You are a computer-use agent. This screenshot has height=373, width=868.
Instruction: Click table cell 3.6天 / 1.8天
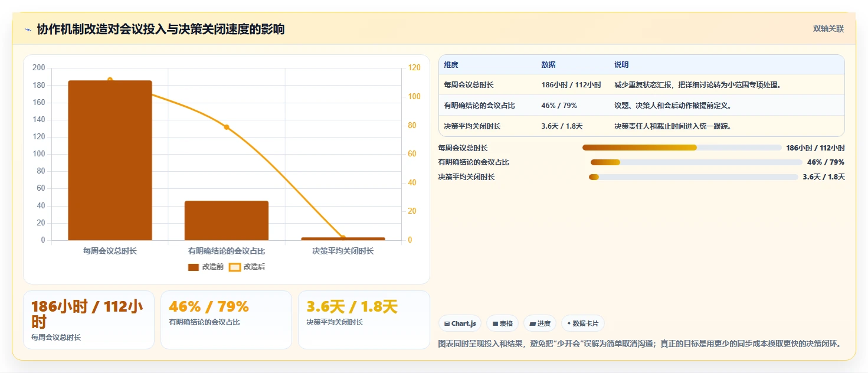(x=562, y=126)
